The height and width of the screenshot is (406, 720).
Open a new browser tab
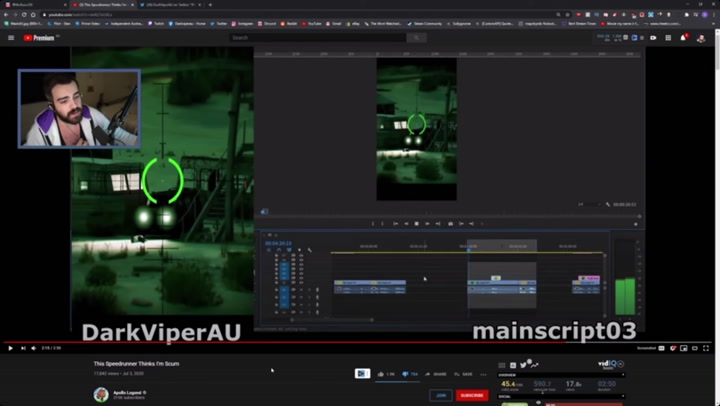(x=210, y=5)
